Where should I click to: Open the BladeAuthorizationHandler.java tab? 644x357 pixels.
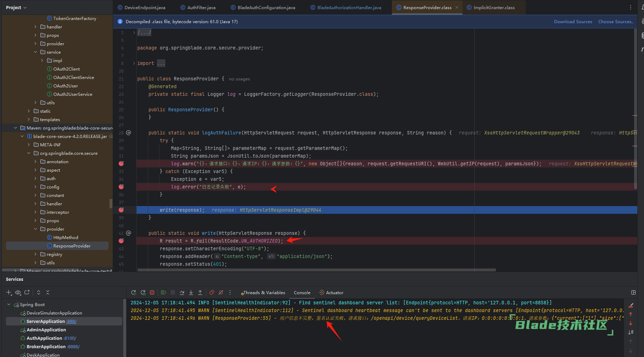click(346, 7)
